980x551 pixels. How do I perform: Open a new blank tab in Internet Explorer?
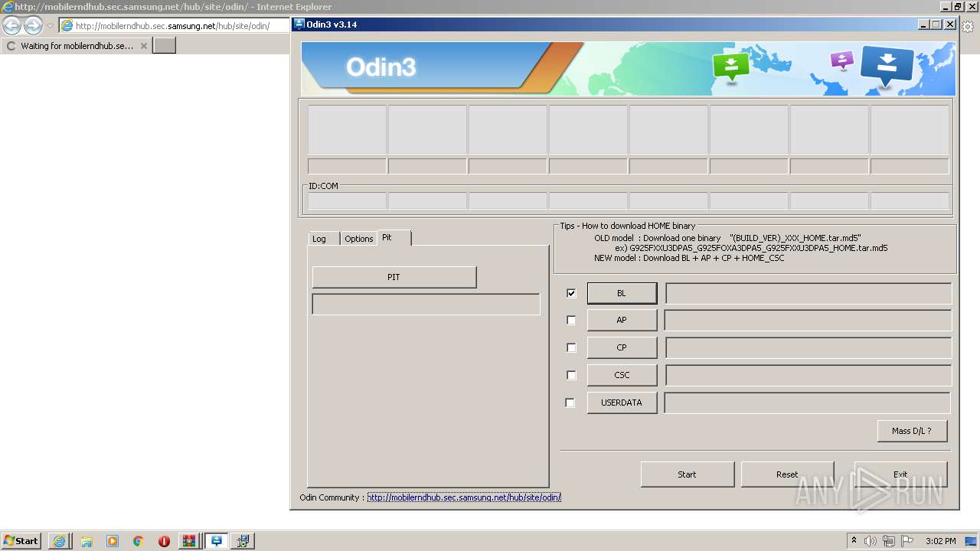(165, 45)
